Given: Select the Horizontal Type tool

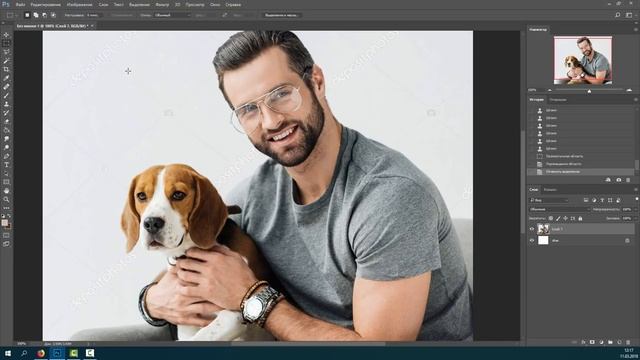Looking at the screenshot, I should (6, 165).
